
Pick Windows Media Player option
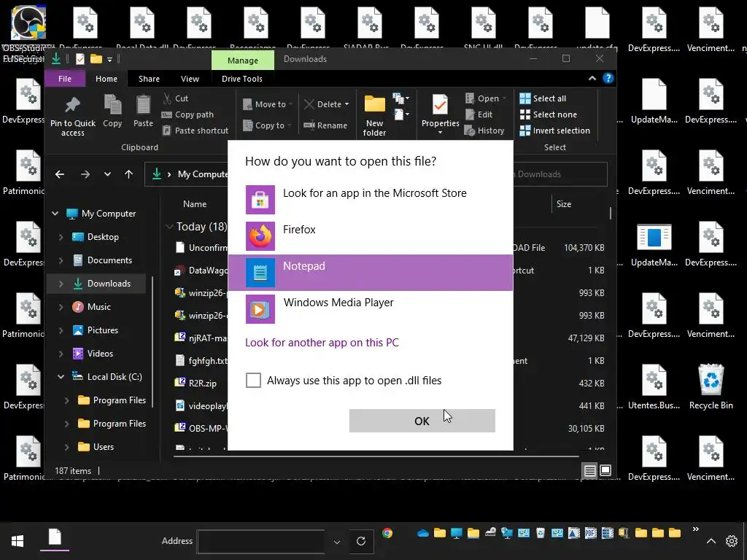[x=370, y=309]
